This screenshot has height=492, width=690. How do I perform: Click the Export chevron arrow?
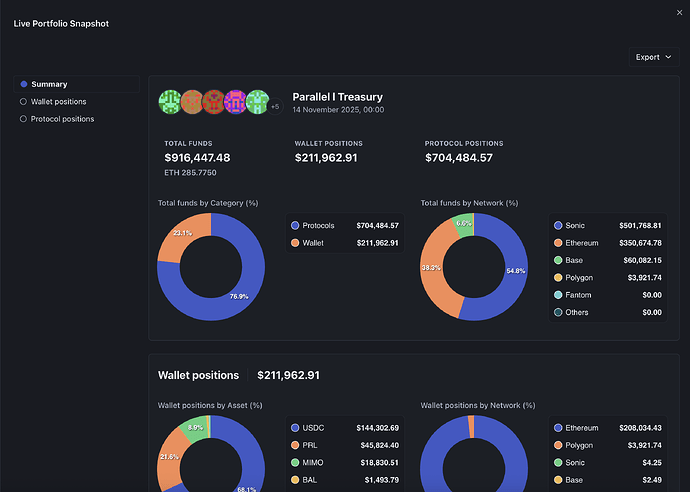click(x=668, y=57)
